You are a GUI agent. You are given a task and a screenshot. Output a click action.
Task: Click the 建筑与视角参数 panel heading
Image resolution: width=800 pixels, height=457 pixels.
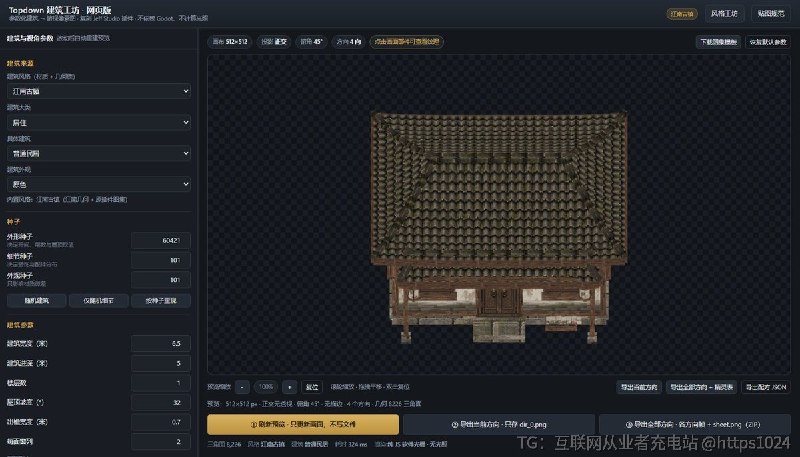30,38
